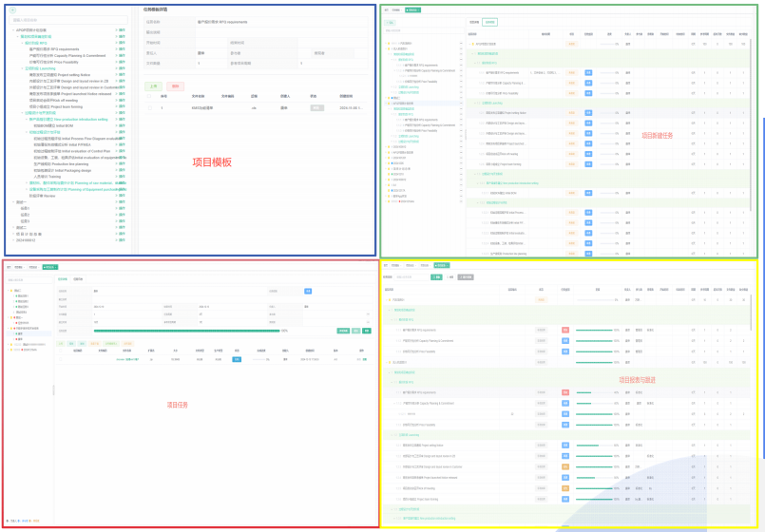Click the green upload button in template details

[153, 85]
